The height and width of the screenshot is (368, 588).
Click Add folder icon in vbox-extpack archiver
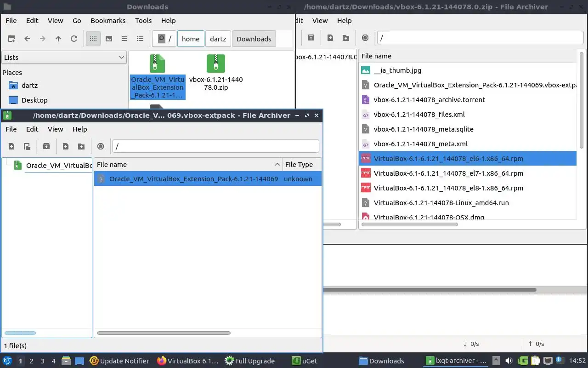(x=81, y=146)
